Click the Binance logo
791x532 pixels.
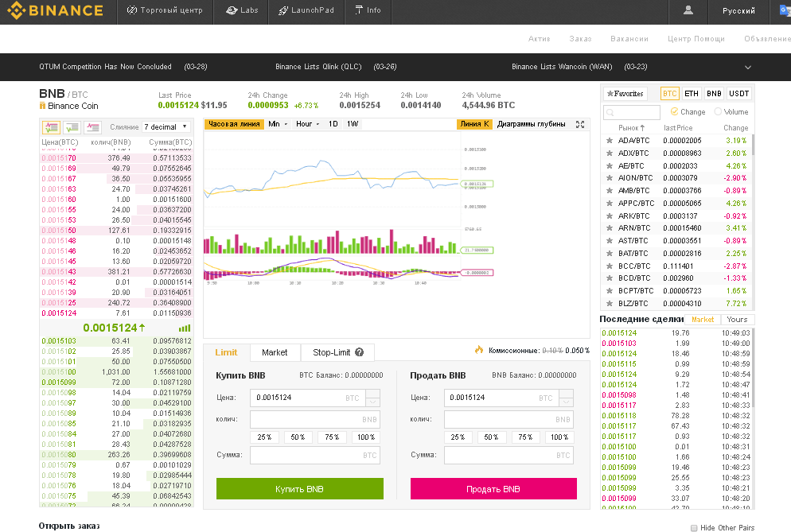(56, 10)
